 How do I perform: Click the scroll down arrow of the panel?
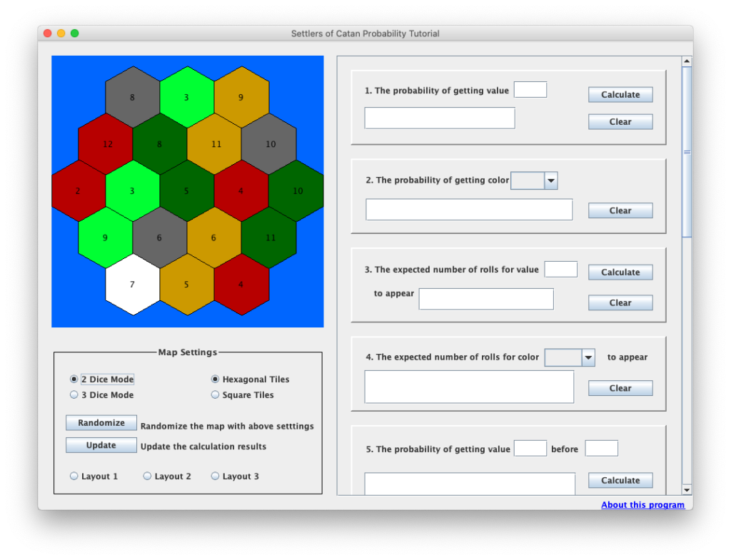tap(687, 489)
